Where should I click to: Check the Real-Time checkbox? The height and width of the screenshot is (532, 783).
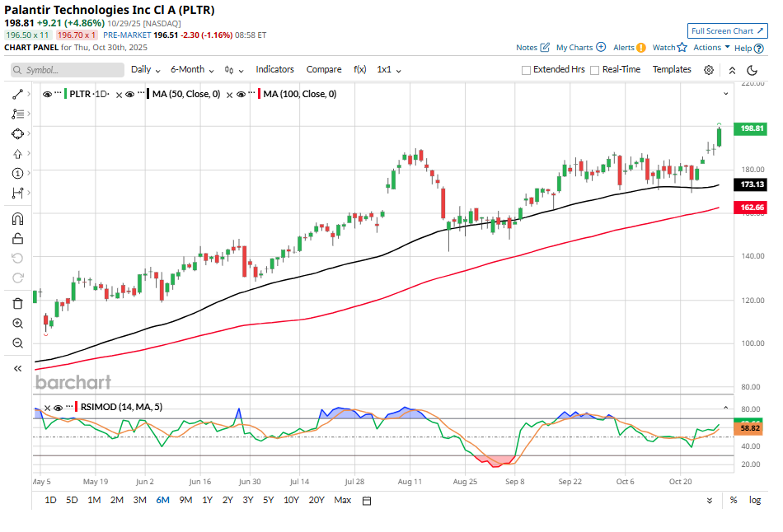tap(595, 70)
